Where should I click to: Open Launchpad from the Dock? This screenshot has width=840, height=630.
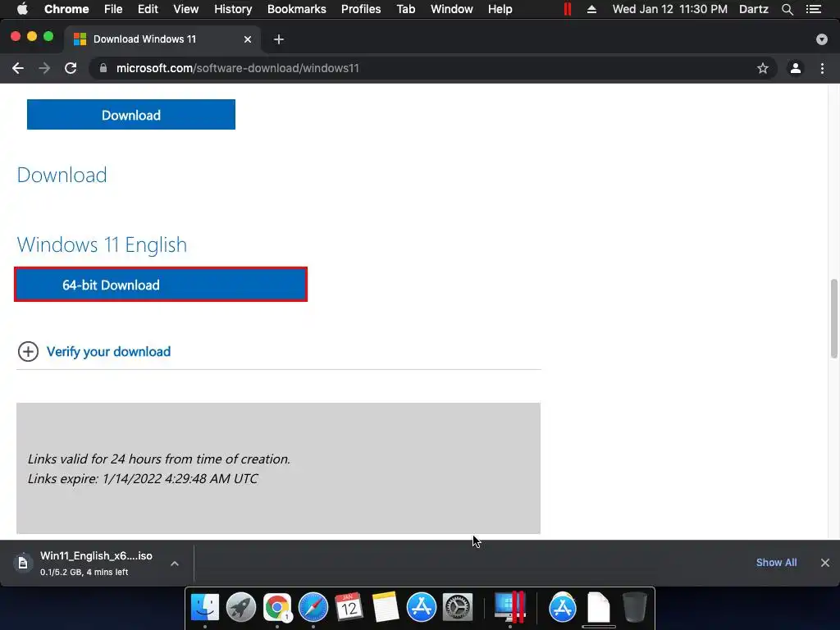[x=240, y=607]
